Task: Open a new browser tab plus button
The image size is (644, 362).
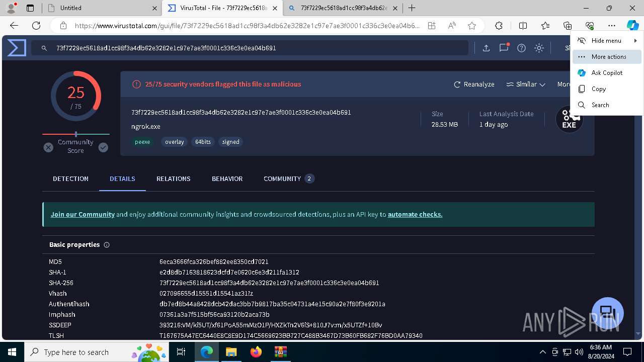Action: [412, 8]
